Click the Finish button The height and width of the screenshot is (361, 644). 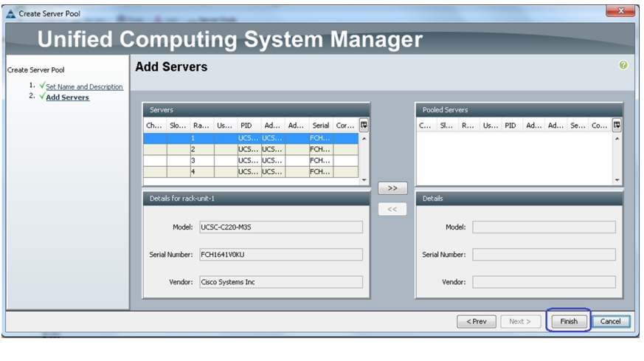tap(569, 321)
